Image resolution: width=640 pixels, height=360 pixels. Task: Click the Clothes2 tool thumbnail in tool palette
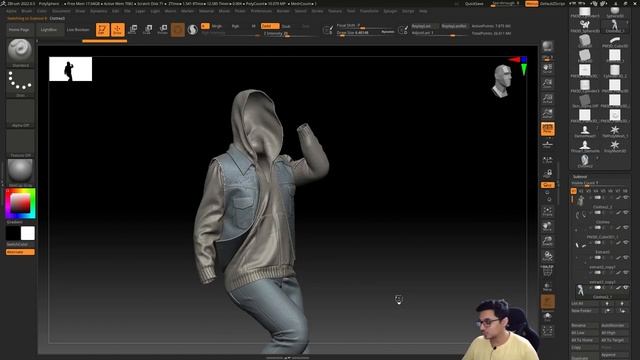[584, 161]
